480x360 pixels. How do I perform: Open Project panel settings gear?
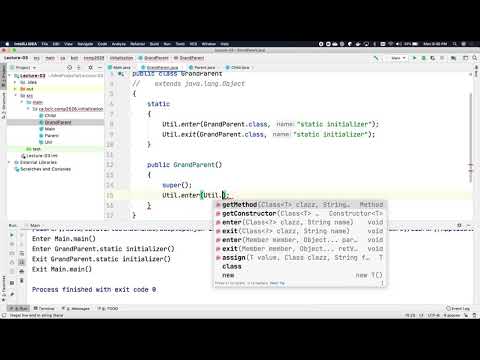90,68
